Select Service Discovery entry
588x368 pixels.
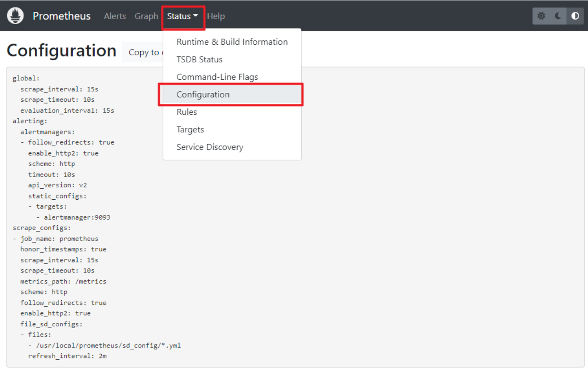point(232,147)
